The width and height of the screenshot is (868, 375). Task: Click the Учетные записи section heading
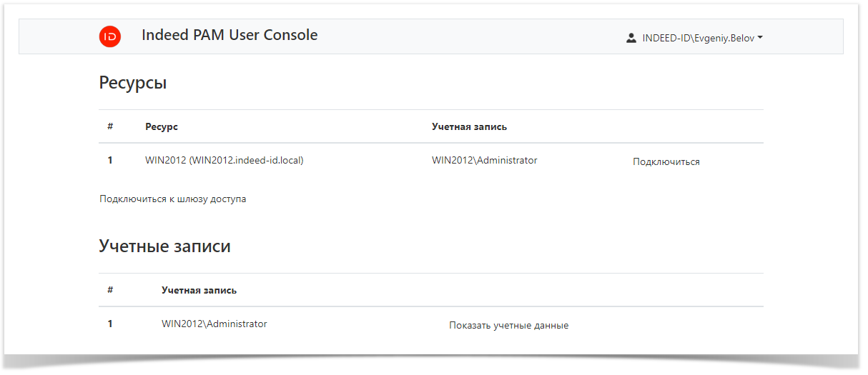164,246
